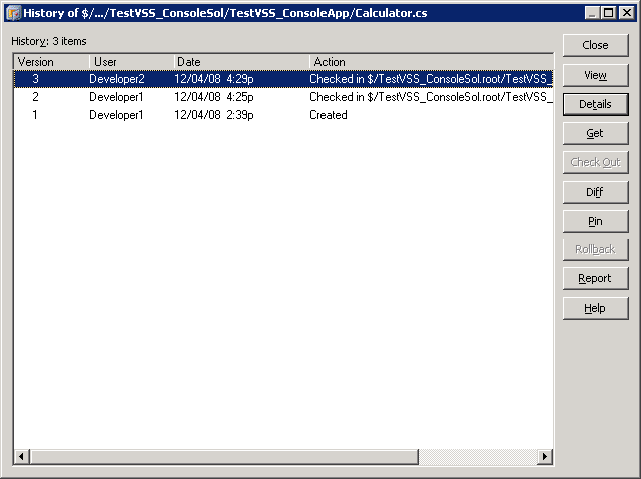Minimize the History window
The image size is (641, 479).
[x=593, y=13]
